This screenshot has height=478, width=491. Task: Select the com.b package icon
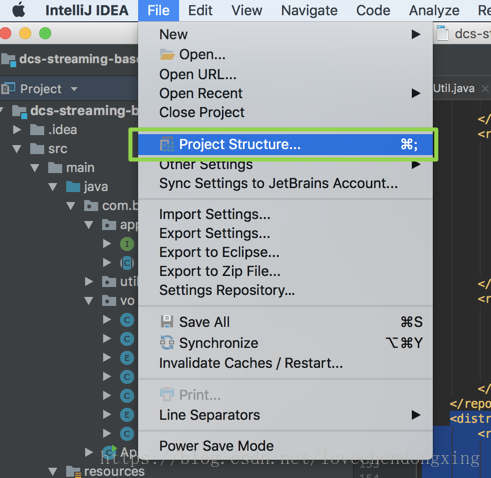pos(91,206)
